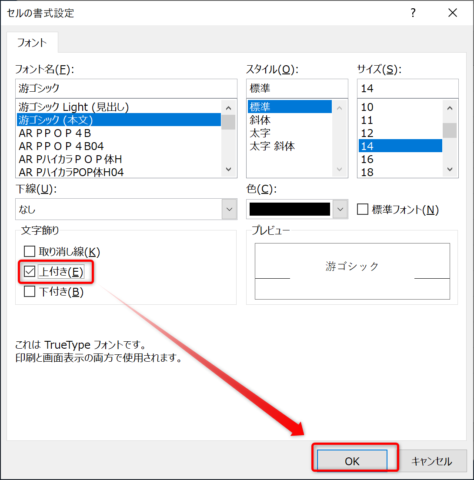Close the セルの書式設定 dialog with X
Screen dimensions: 474x480
[452, 13]
